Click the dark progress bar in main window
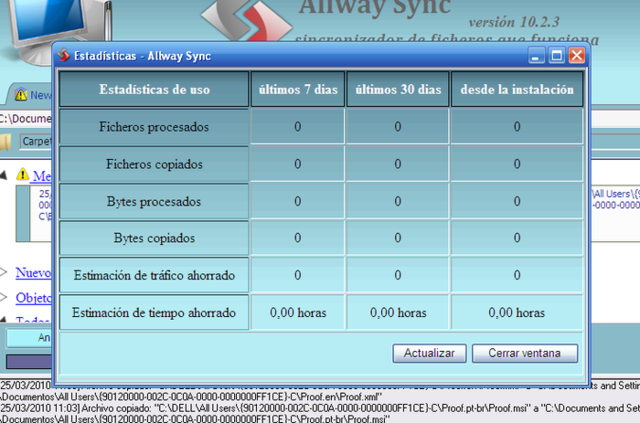The width and height of the screenshot is (640, 423). point(29,362)
